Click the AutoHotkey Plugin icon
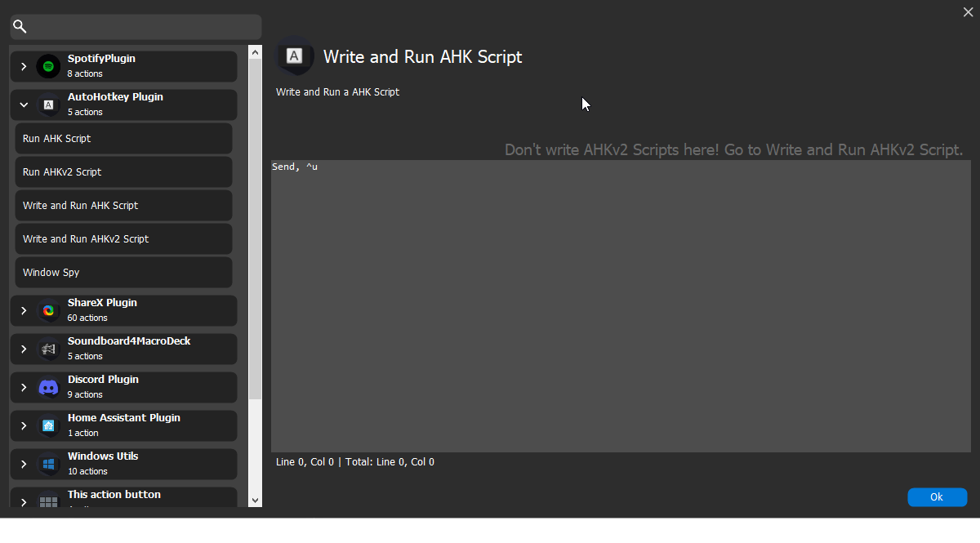Screen dimensions: 980x543 (x=49, y=105)
